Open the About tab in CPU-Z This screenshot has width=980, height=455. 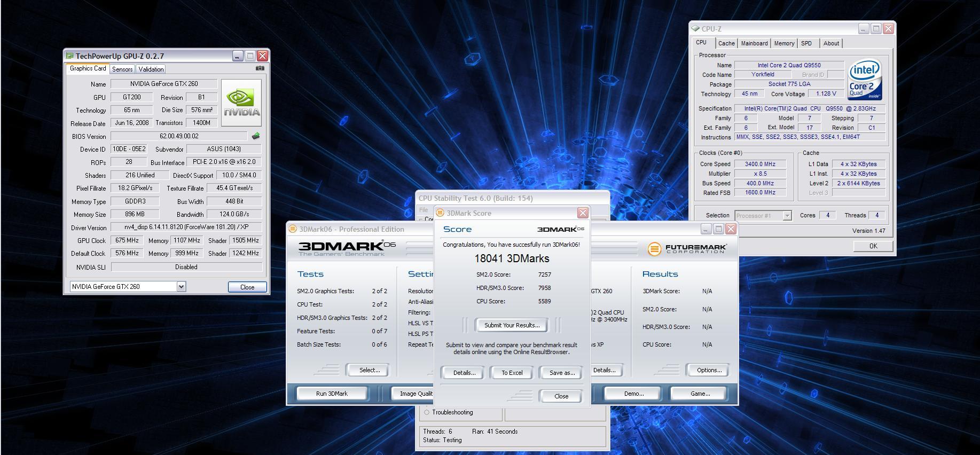tap(831, 43)
